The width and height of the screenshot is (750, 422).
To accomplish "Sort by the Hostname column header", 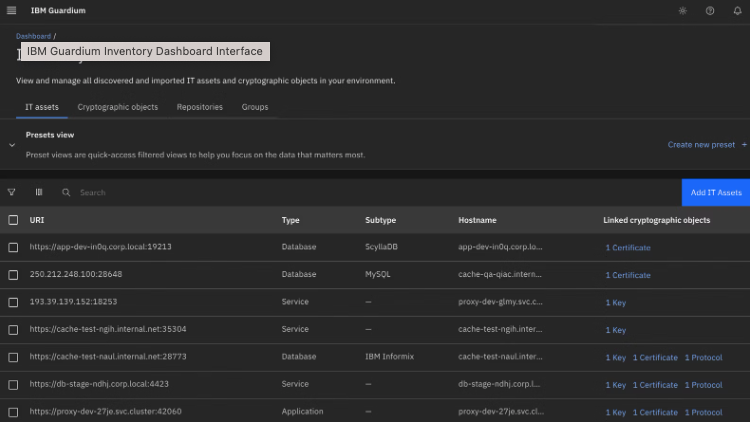I will pos(477,220).
